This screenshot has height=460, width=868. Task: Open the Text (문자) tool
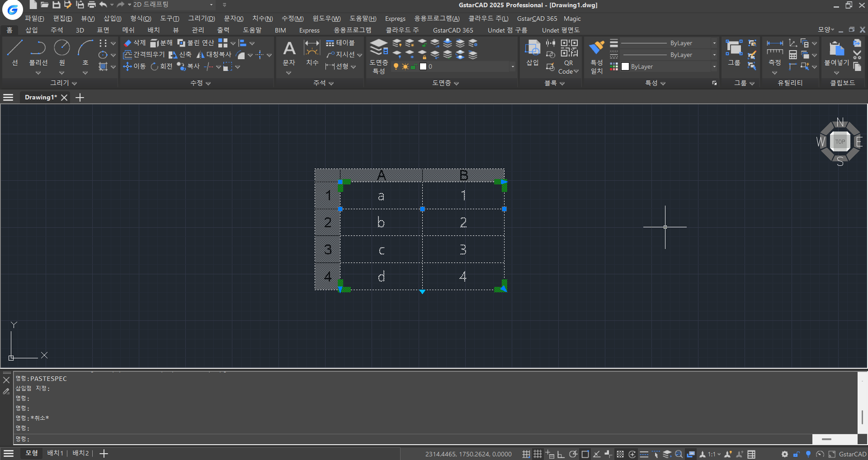tap(289, 53)
